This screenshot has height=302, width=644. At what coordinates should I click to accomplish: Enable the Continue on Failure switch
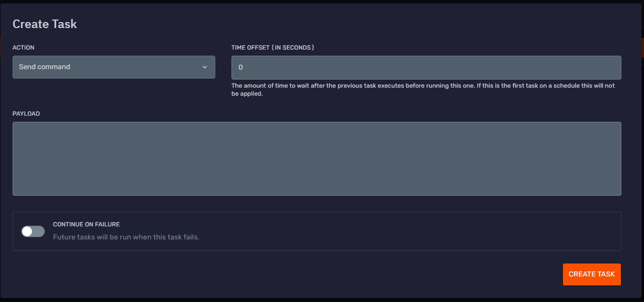click(33, 231)
